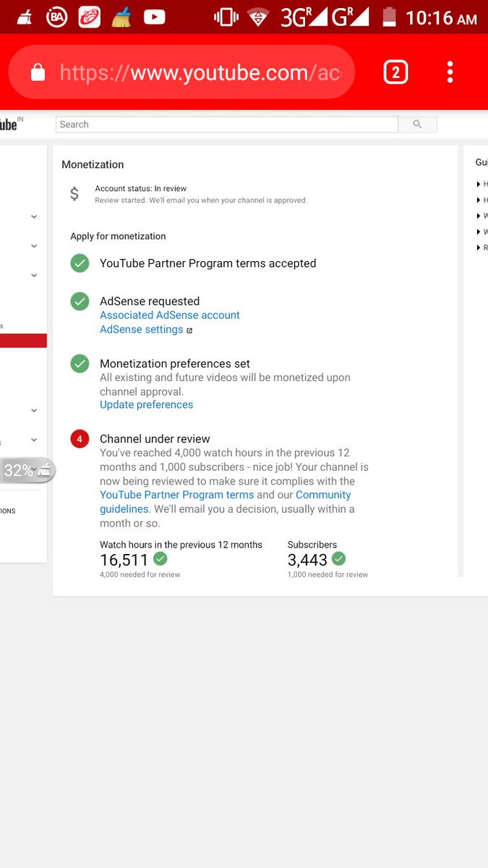Tap the 10:16 AM clock
The height and width of the screenshot is (868, 488).
pyautogui.click(x=441, y=17)
